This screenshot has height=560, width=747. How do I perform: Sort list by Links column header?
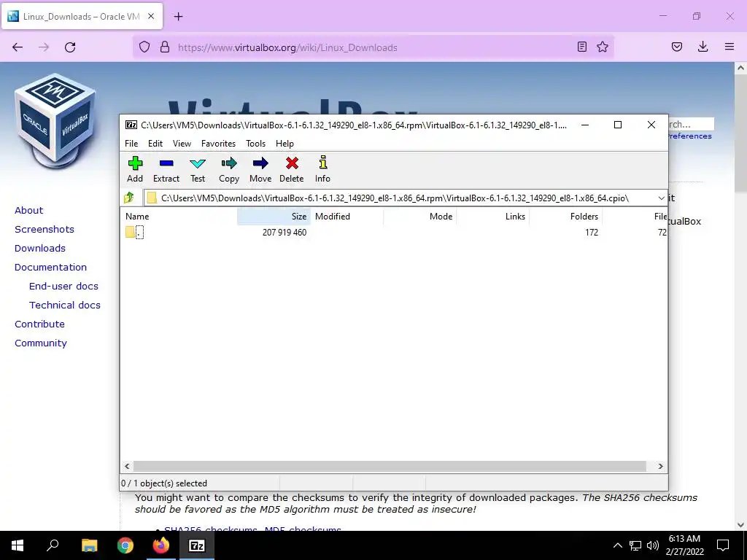493,216
